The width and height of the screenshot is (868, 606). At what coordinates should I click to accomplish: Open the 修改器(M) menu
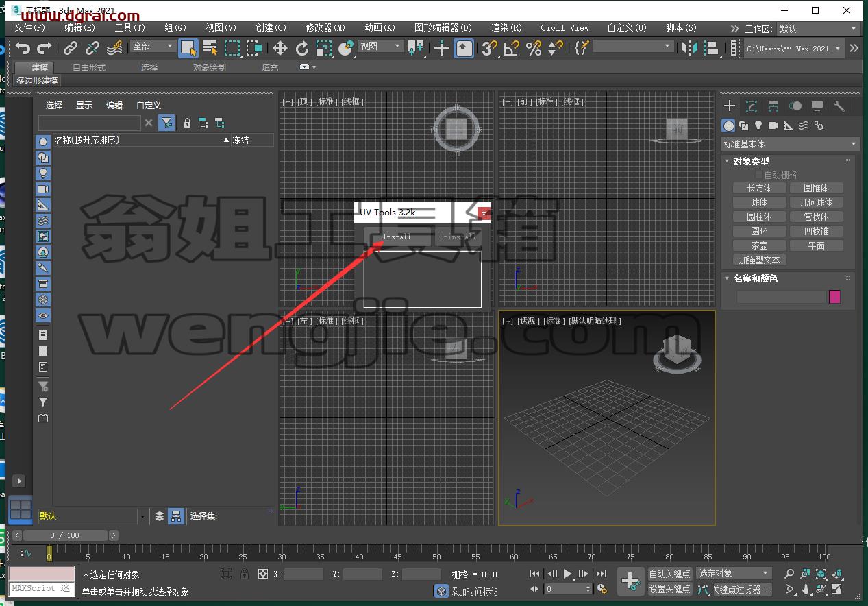[325, 28]
